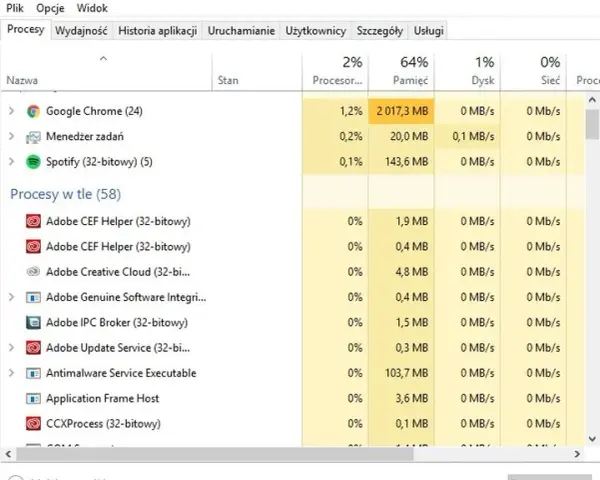Click the scroll down arrow of process list
Image resolution: width=600 pixels, height=480 pixels.
tap(592, 439)
